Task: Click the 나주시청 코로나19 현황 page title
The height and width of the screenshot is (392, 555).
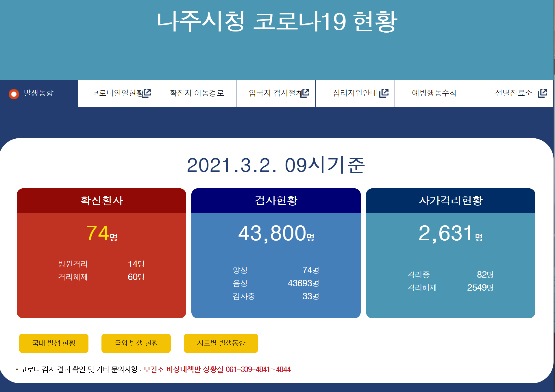Action: 277,22
